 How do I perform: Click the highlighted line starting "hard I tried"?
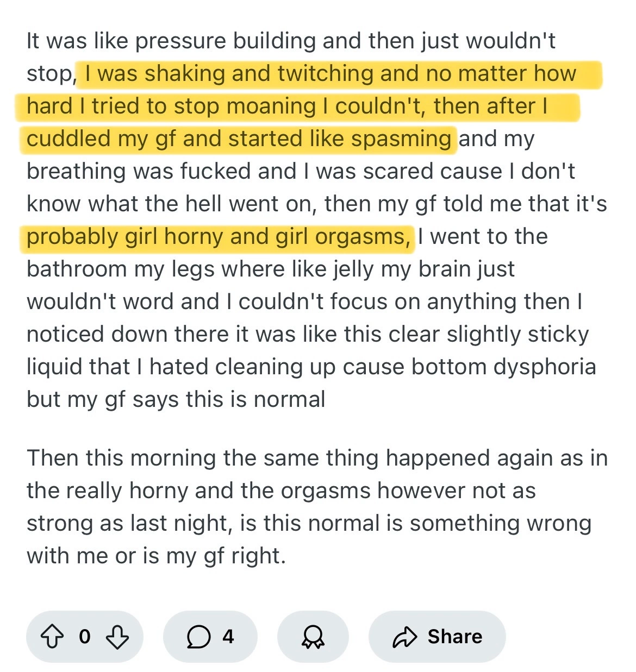point(287,106)
